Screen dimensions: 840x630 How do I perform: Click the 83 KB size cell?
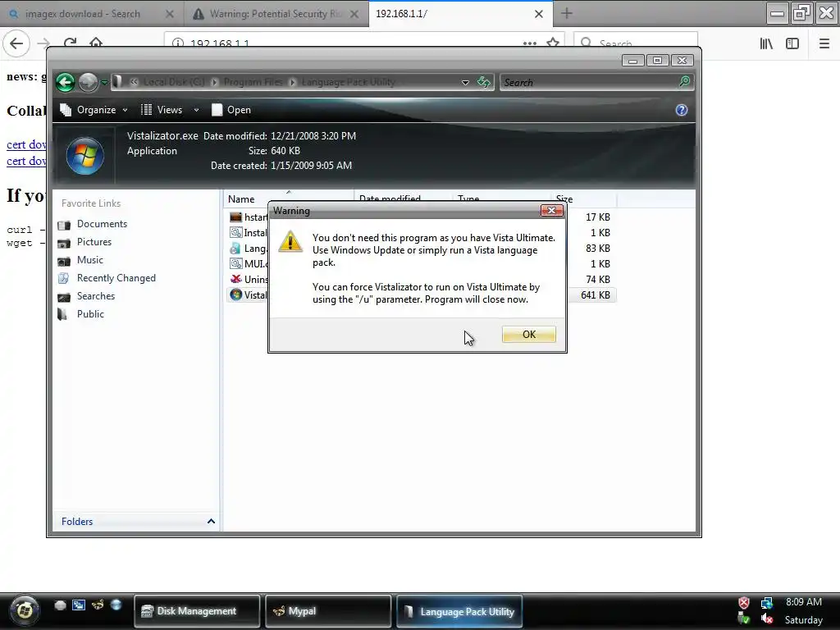(x=597, y=248)
